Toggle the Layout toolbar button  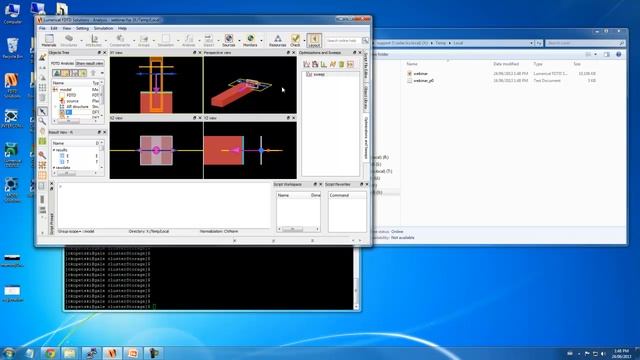[x=314, y=40]
